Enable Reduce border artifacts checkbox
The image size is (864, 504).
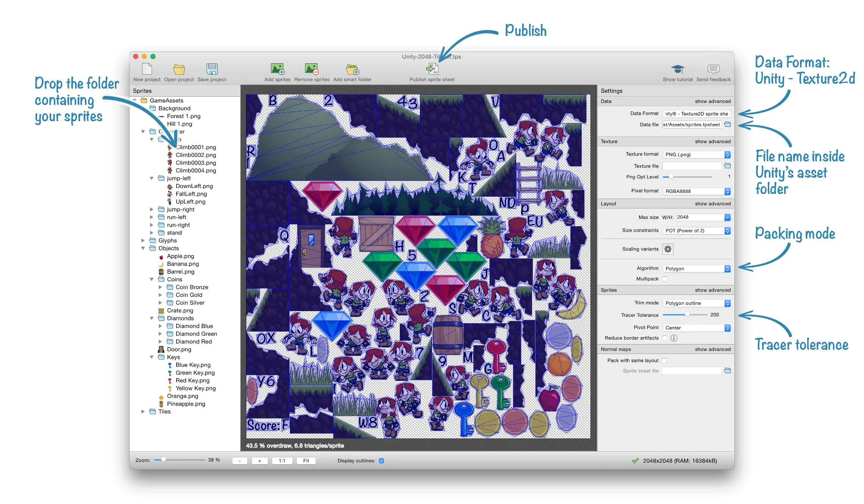pos(665,338)
